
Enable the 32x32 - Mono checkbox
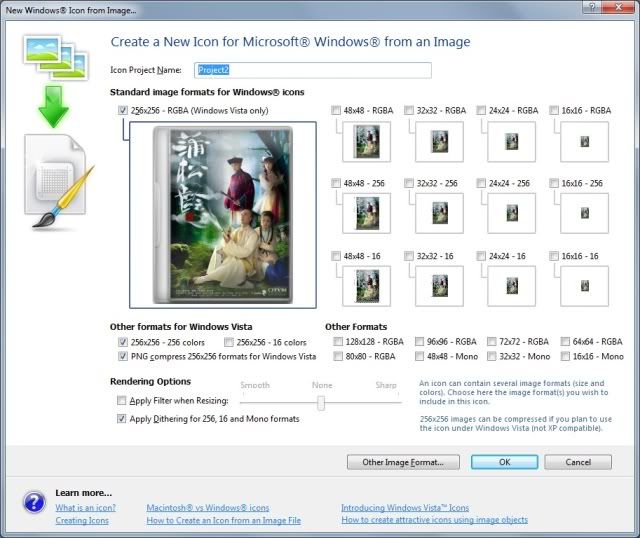pyautogui.click(x=492, y=356)
